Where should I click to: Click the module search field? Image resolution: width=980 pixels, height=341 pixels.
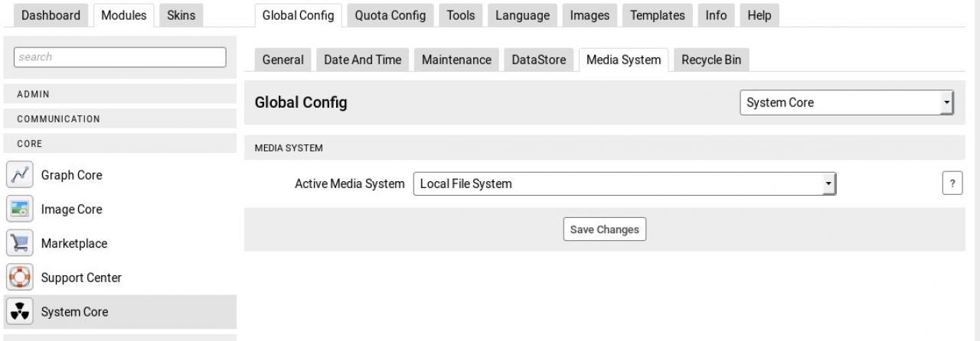[119, 57]
